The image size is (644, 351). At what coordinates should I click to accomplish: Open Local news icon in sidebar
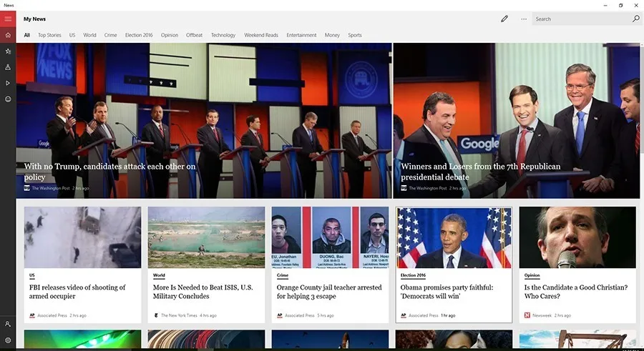(8, 67)
